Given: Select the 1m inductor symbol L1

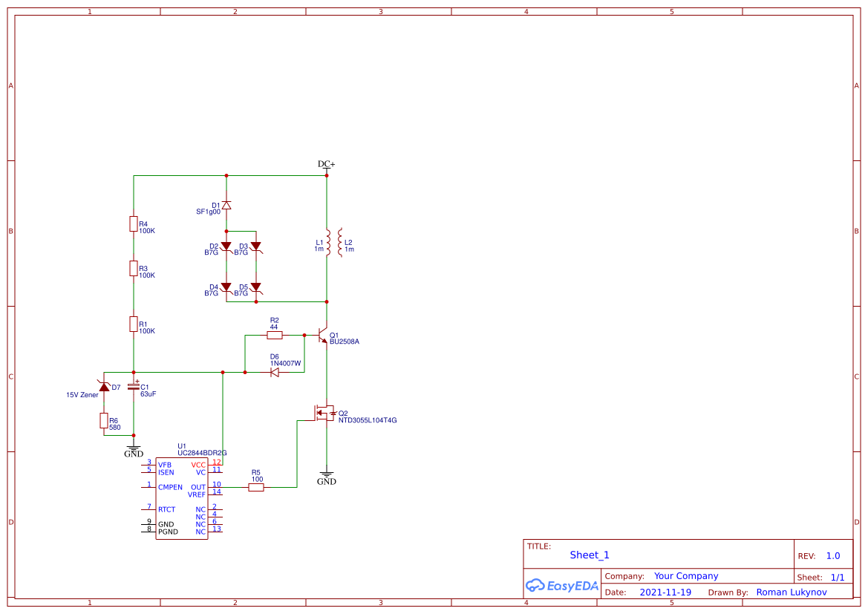Looking at the screenshot, I should pos(327,241).
